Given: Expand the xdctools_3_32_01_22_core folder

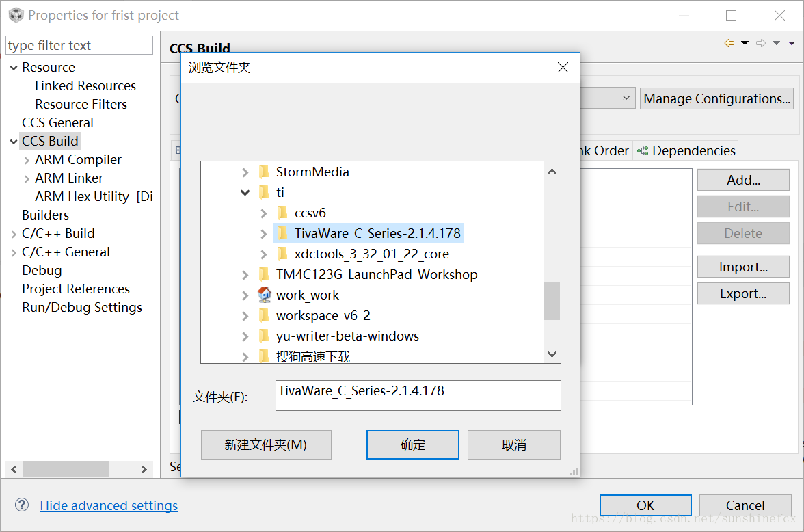Looking at the screenshot, I should click(264, 254).
